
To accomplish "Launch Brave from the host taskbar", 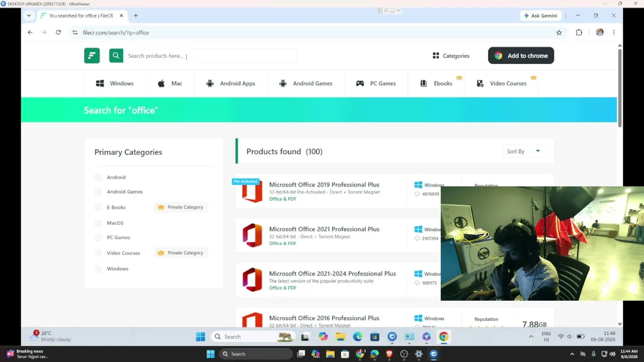I will [x=389, y=354].
